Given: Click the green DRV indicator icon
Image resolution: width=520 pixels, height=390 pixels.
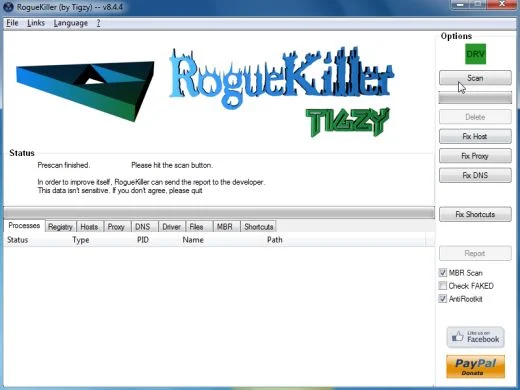Looking at the screenshot, I should [x=475, y=54].
